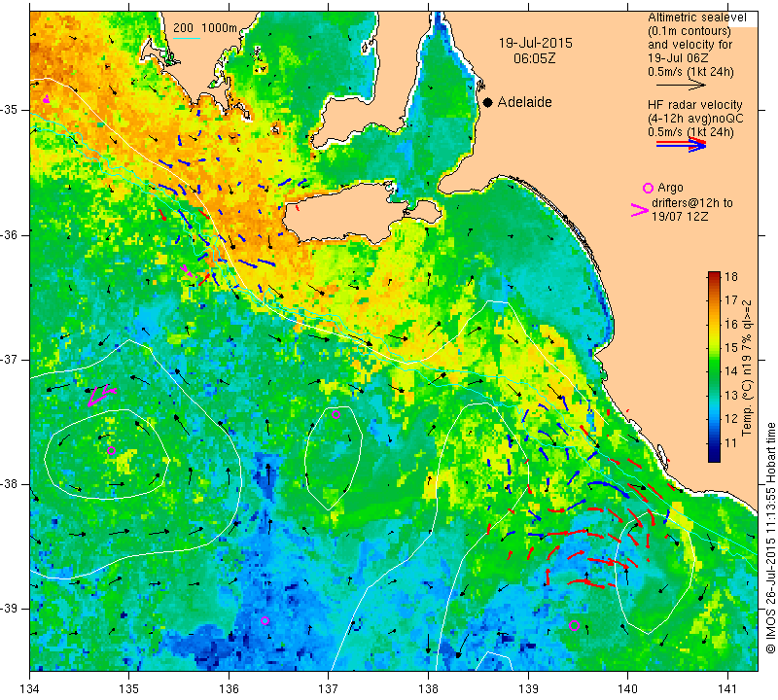Click the 15 label on the color bar
The image size is (778, 700).
click(731, 347)
